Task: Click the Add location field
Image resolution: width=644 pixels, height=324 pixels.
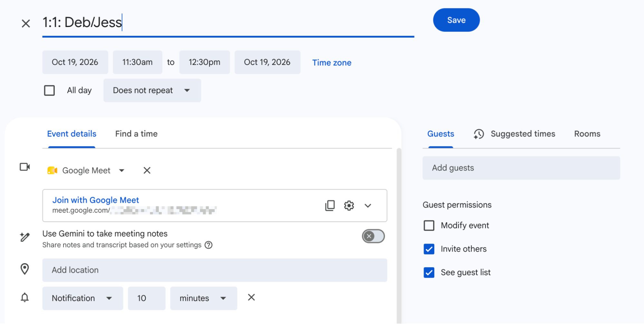Action: tap(215, 270)
